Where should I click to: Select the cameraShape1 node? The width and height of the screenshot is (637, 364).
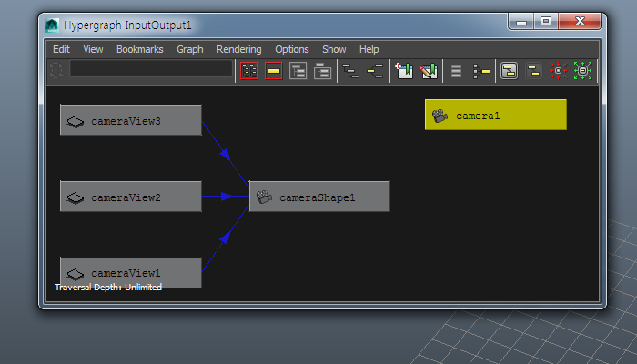point(319,197)
